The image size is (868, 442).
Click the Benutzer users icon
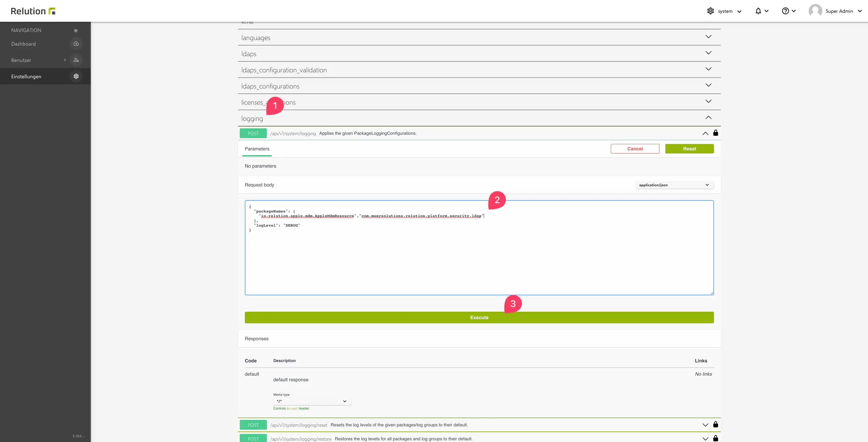point(76,60)
